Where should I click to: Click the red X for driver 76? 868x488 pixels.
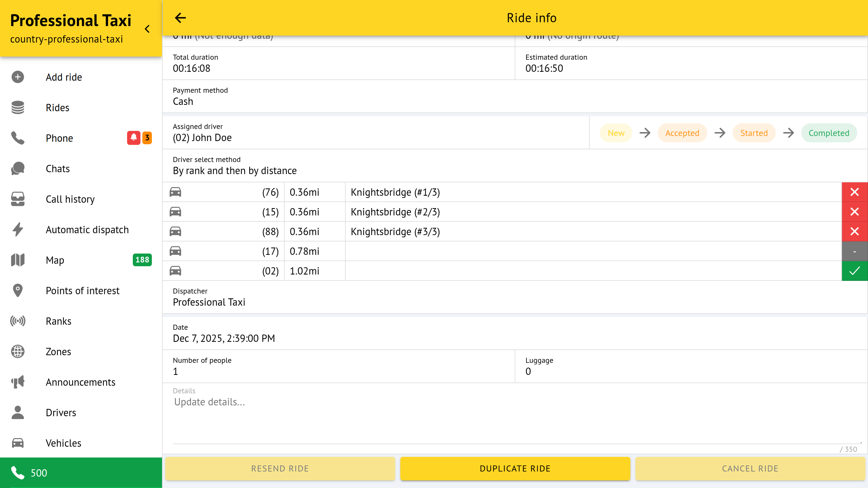pyautogui.click(x=854, y=192)
